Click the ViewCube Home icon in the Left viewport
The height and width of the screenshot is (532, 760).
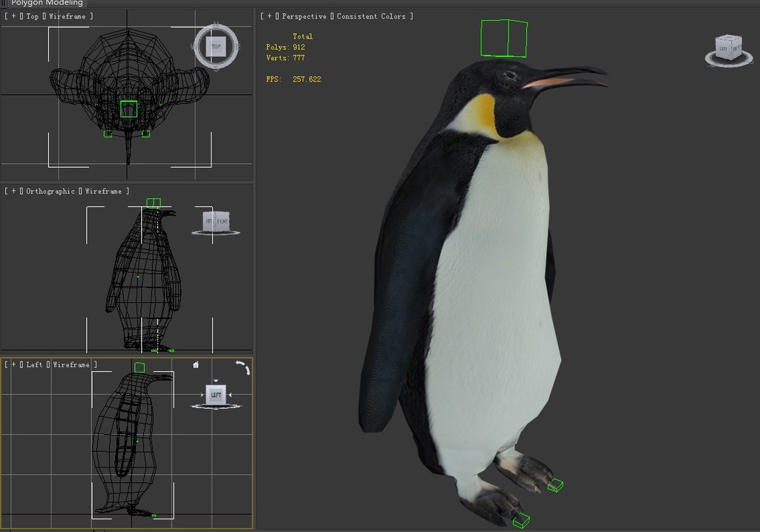196,364
